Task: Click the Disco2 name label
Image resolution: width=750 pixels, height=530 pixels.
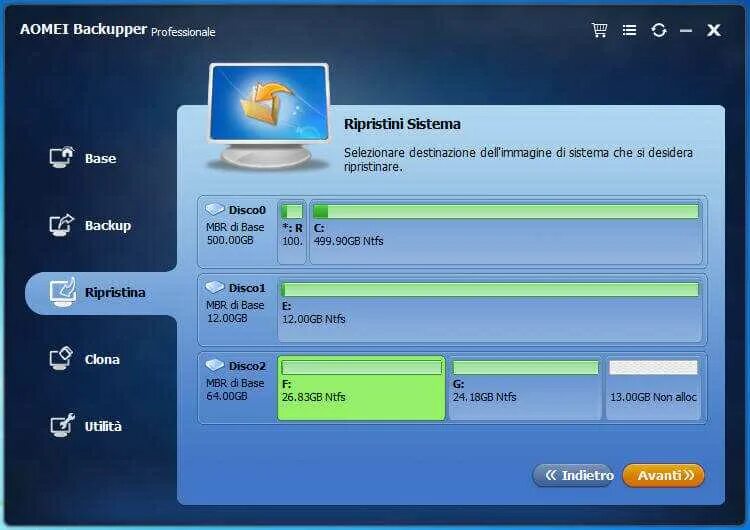Action: point(247,366)
